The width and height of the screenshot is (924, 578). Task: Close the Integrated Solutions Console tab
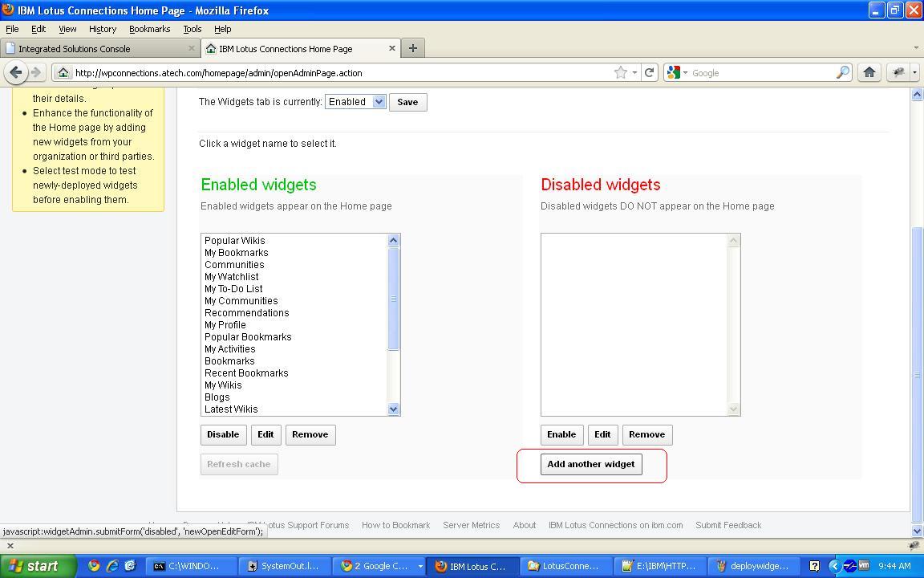[191, 48]
